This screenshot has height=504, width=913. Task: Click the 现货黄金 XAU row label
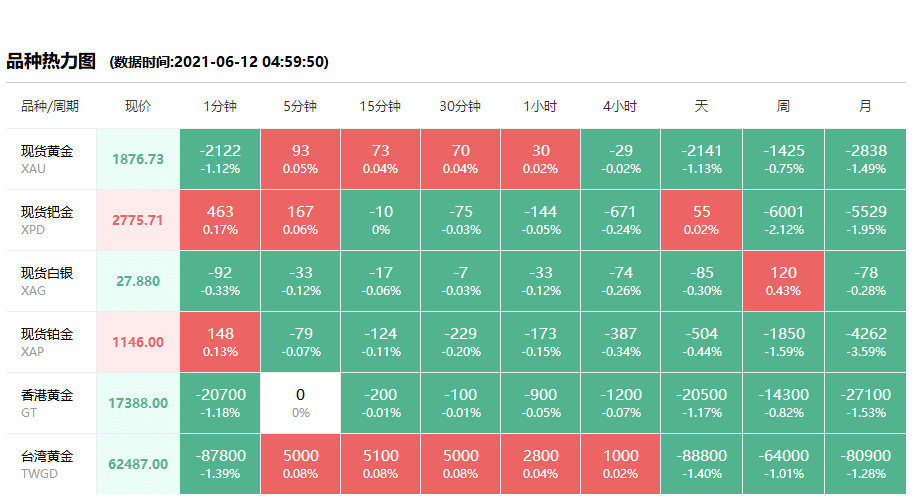pos(47,159)
